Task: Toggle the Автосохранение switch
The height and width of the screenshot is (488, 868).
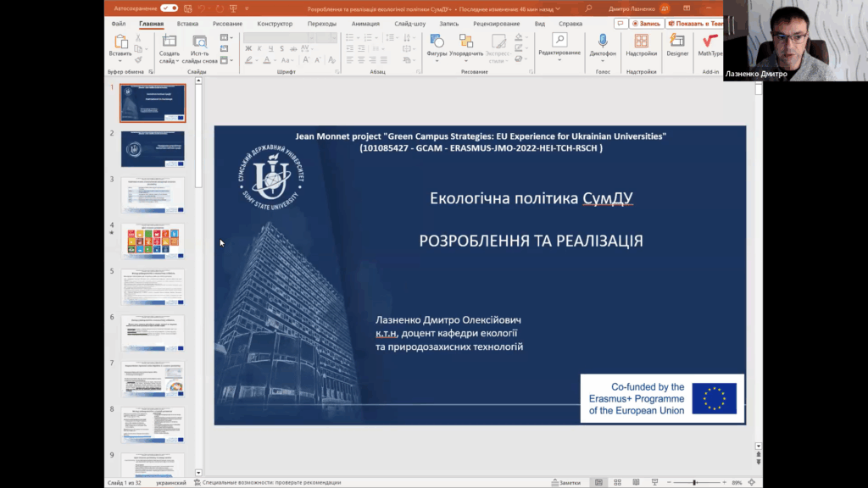Action: (x=169, y=8)
